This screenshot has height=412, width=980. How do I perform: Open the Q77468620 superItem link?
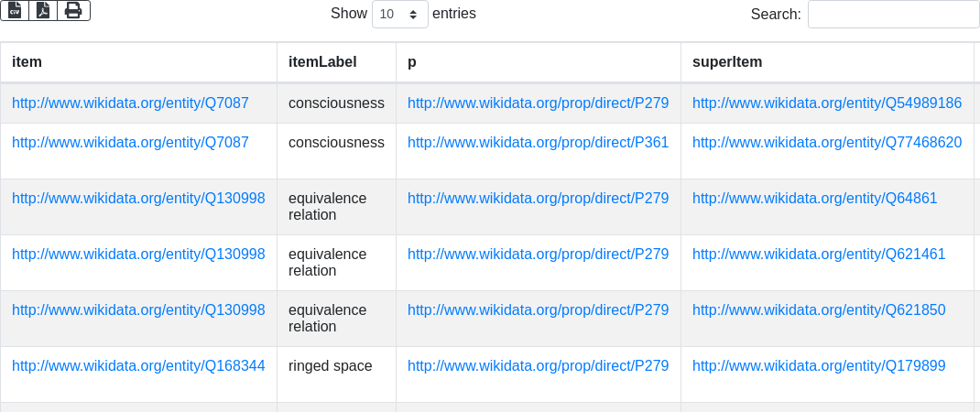[x=826, y=143]
